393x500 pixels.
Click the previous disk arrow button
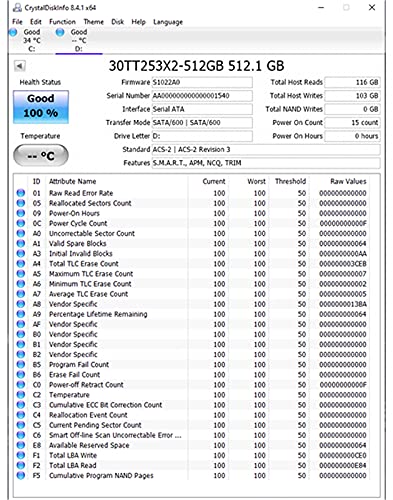pyautogui.click(x=19, y=66)
